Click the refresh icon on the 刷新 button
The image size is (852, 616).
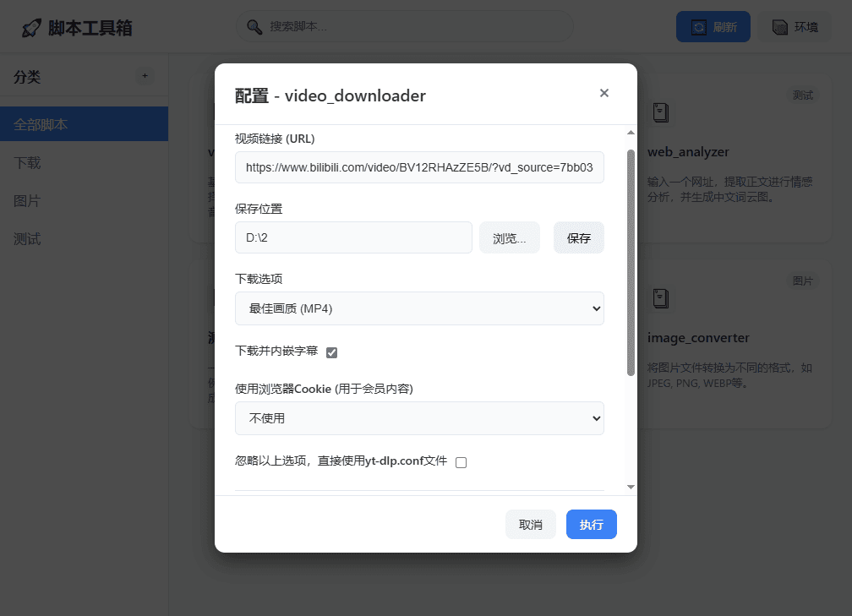[x=698, y=26]
